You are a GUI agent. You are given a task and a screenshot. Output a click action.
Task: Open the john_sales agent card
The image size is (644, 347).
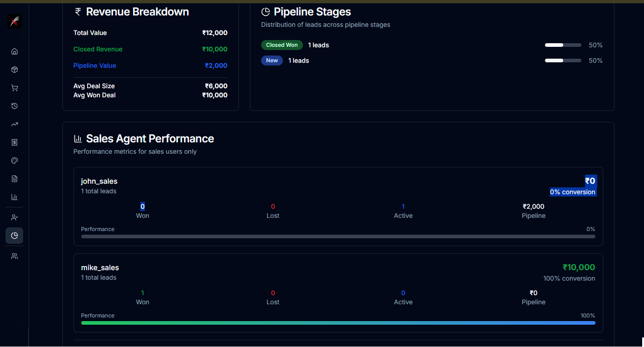point(338,206)
